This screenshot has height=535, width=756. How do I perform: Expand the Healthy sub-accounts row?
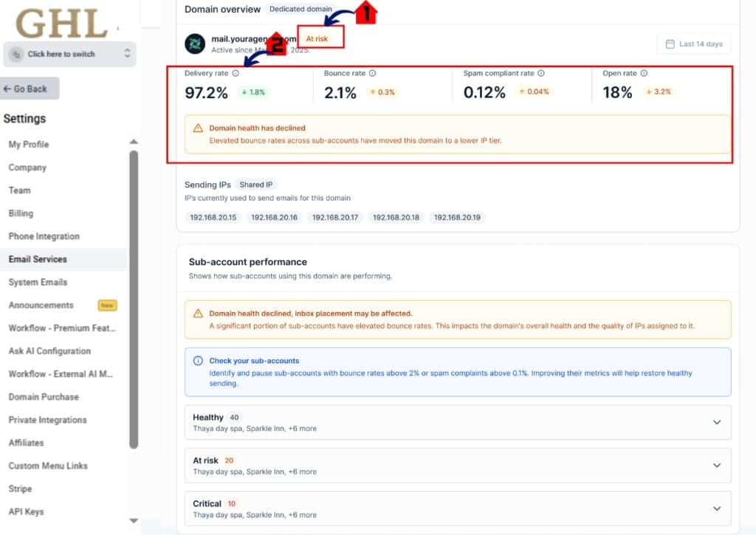458,422
